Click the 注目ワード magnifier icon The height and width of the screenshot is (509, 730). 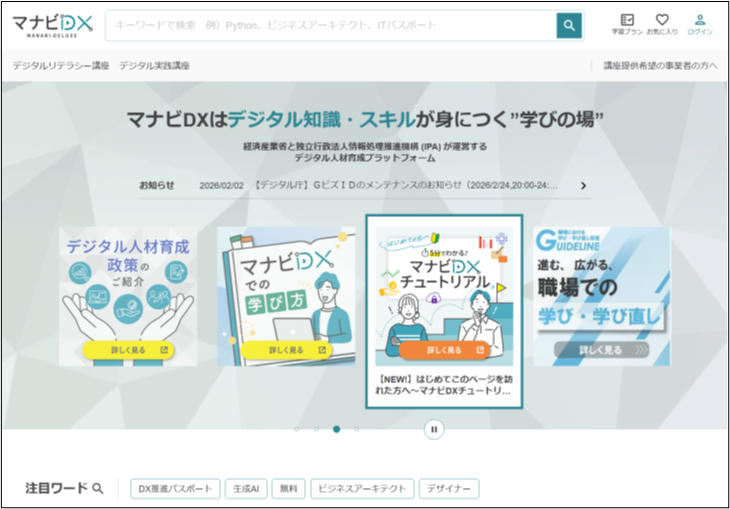point(98,489)
